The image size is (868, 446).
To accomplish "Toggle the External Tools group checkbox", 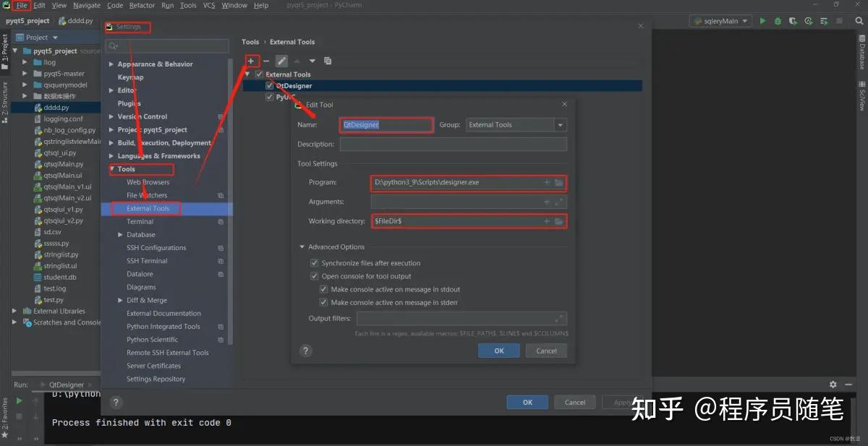I will 259,74.
